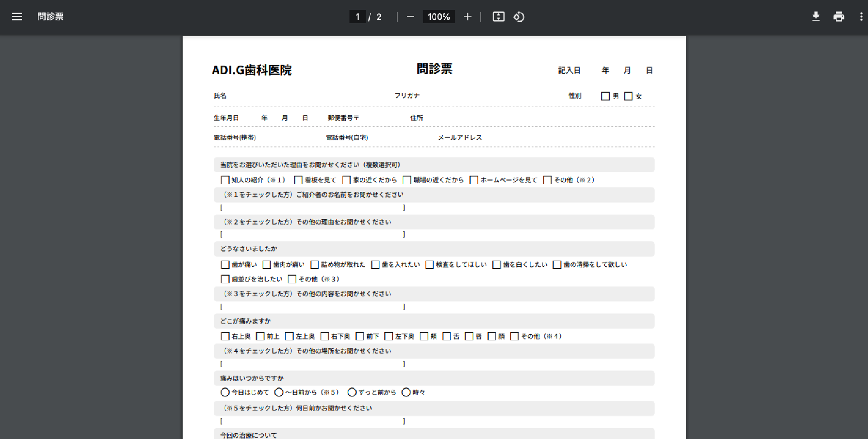Click the current page number field
The height and width of the screenshot is (439, 868).
[x=358, y=17]
